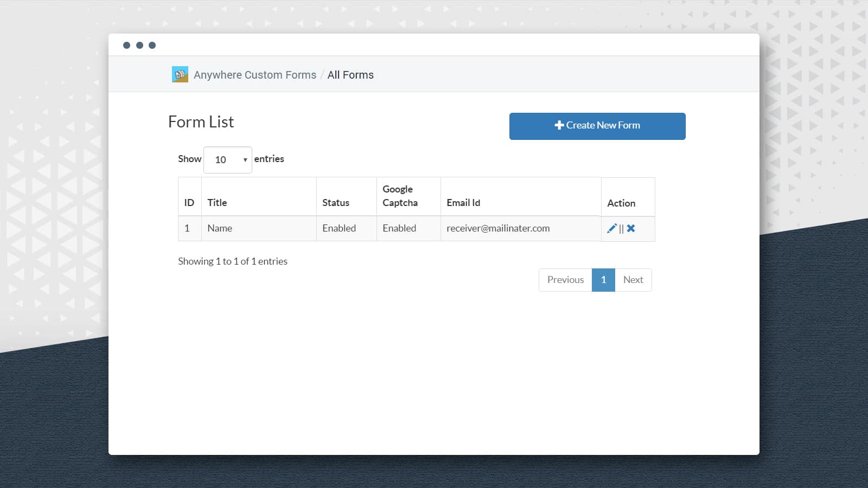The width and height of the screenshot is (868, 488).
Task: Sort table by ID column header
Action: click(x=189, y=202)
